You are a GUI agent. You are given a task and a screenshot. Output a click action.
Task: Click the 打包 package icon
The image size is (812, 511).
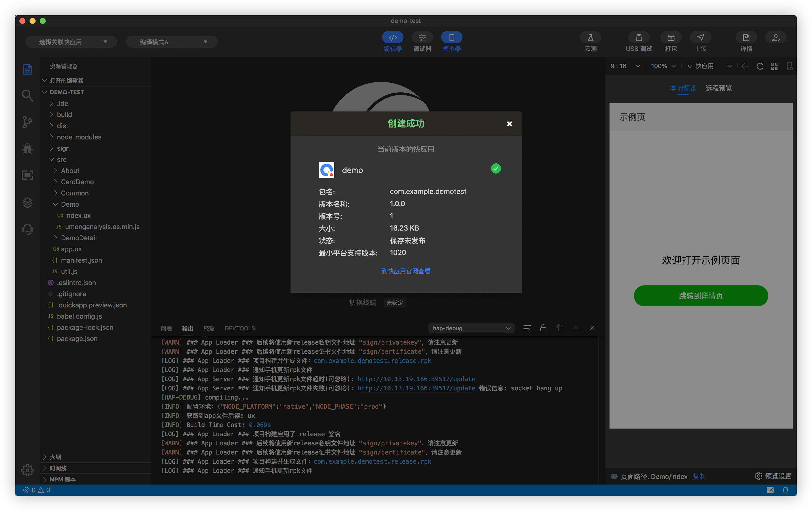[x=670, y=38]
